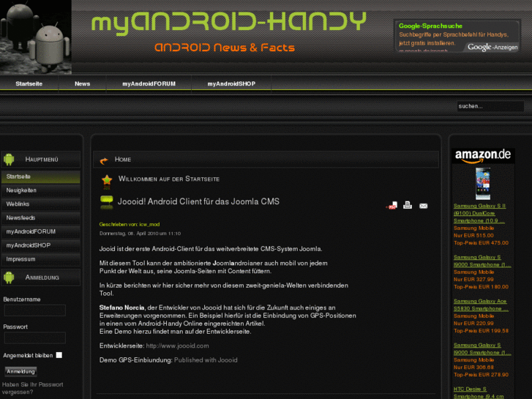
Task: Click the 'Geschrieben von: icw_mod' text
Action: [x=130, y=224]
